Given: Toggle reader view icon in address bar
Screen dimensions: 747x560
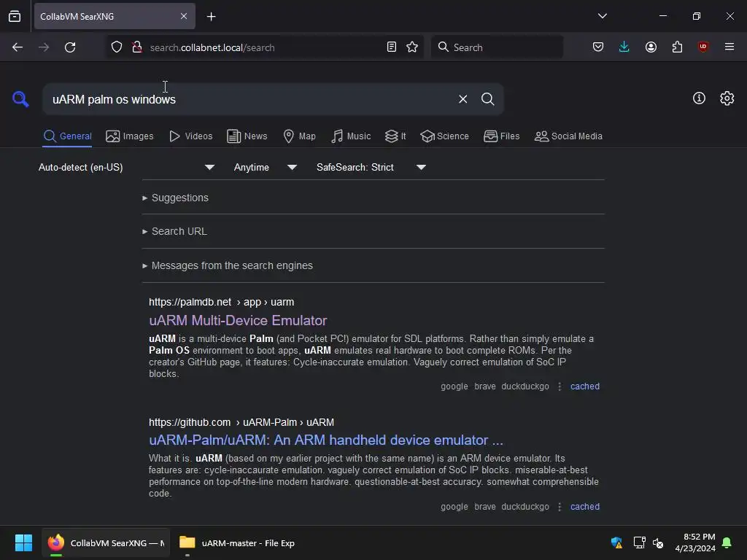Looking at the screenshot, I should click(x=392, y=47).
